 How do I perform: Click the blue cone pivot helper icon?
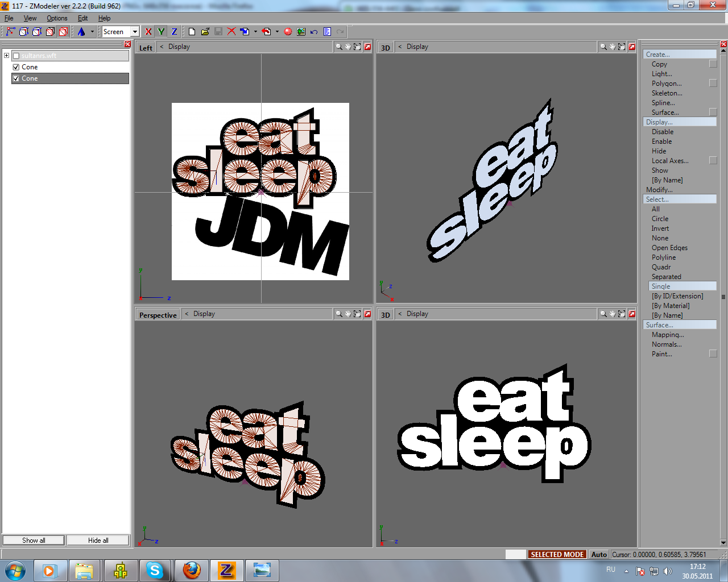point(81,32)
